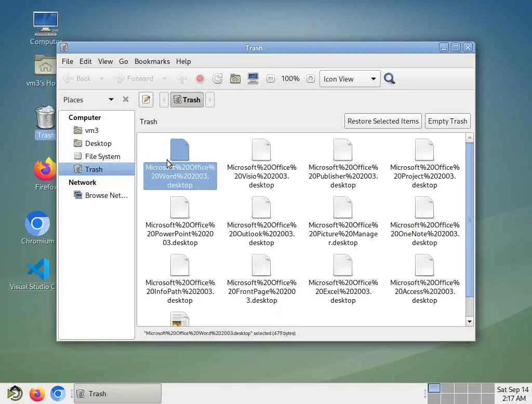Select vm3 in the Places sidebar

click(91, 130)
